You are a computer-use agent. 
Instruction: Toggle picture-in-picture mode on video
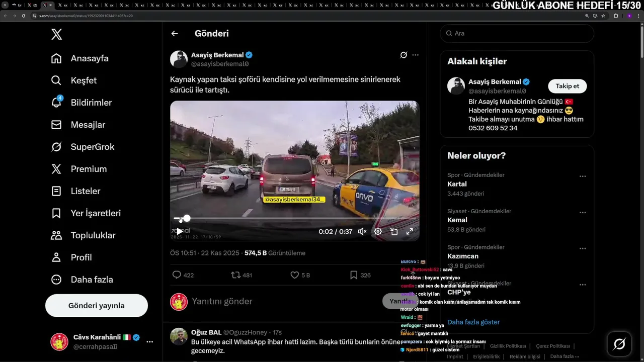(394, 231)
